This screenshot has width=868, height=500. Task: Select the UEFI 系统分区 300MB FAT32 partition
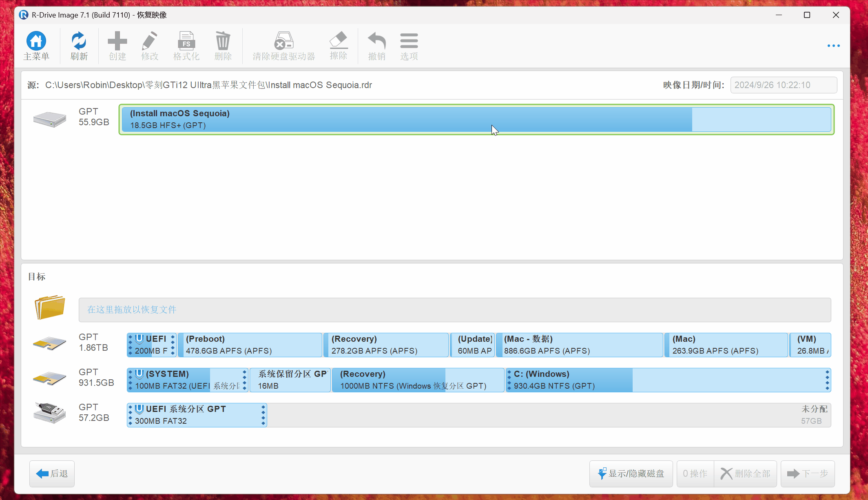tap(197, 415)
